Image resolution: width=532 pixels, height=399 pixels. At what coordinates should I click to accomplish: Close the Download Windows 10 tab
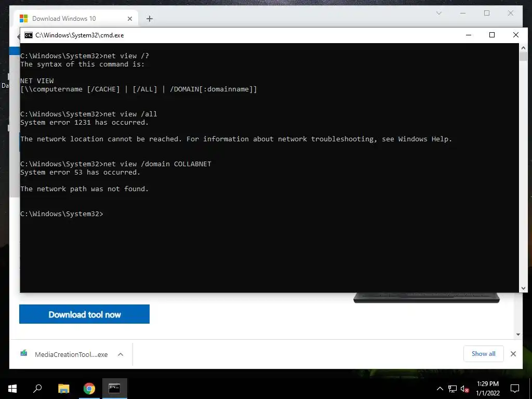[x=129, y=19]
